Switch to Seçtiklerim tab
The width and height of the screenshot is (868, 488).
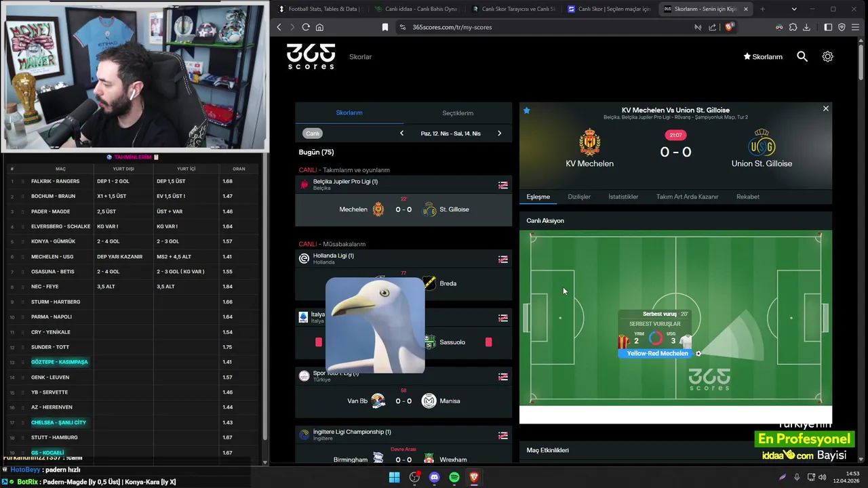[458, 113]
